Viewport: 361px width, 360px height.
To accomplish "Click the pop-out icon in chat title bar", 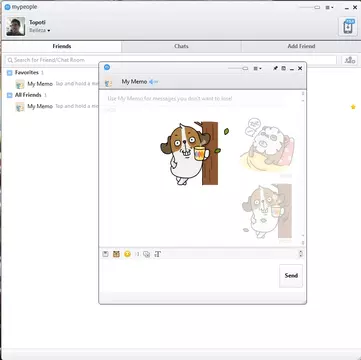I will pos(284,68).
